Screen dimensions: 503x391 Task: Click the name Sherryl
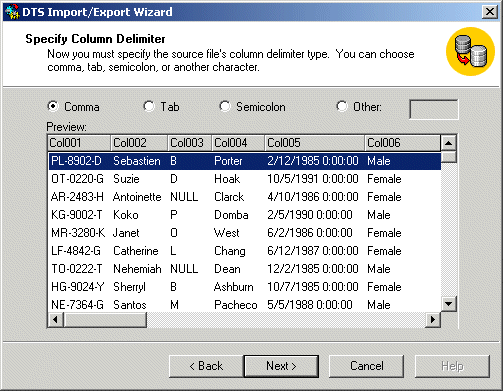point(129,287)
